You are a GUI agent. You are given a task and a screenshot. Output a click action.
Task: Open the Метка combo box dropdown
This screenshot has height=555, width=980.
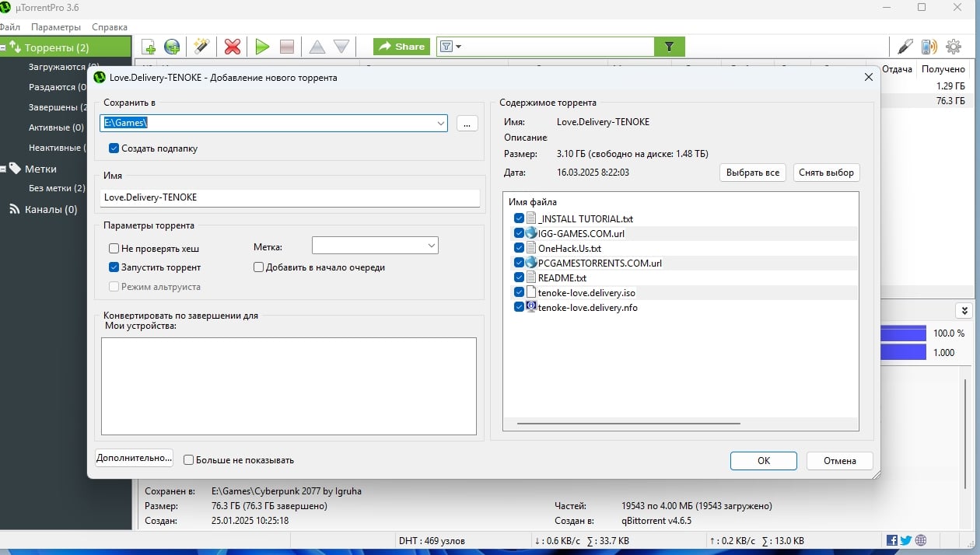(431, 246)
